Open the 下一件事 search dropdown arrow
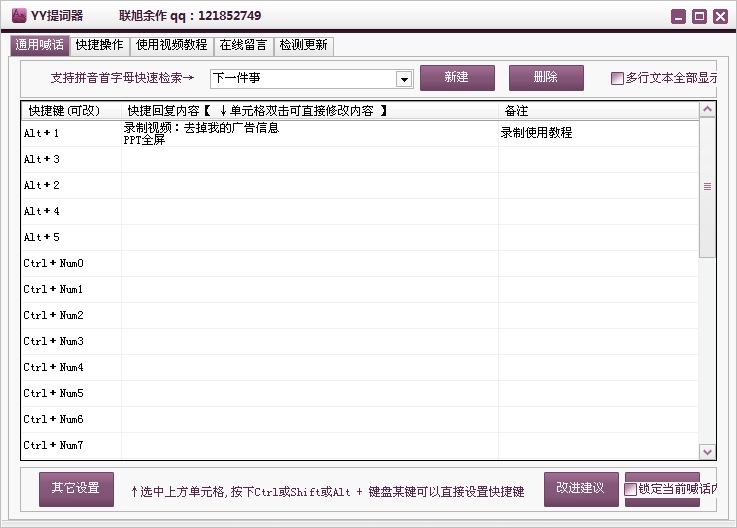 click(404, 79)
